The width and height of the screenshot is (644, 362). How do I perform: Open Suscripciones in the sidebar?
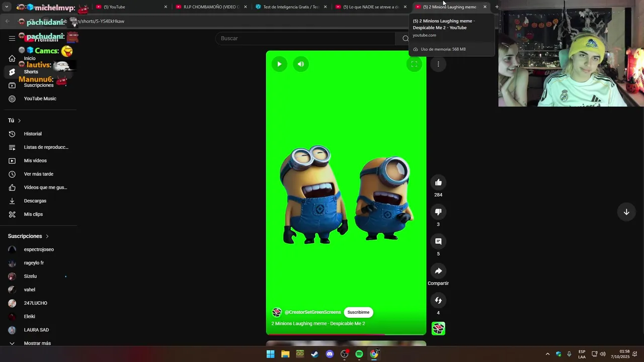pyautogui.click(x=38, y=85)
